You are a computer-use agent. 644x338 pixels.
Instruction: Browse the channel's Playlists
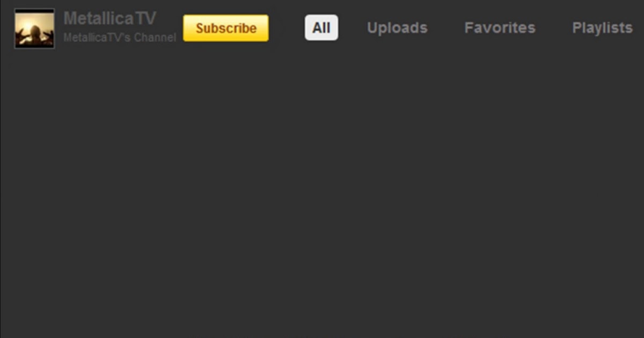(x=602, y=28)
